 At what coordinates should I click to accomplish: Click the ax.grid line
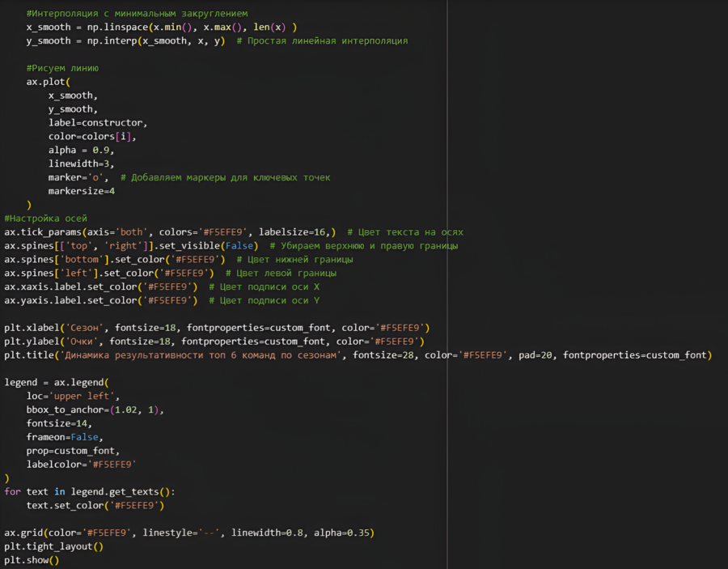tap(189, 533)
